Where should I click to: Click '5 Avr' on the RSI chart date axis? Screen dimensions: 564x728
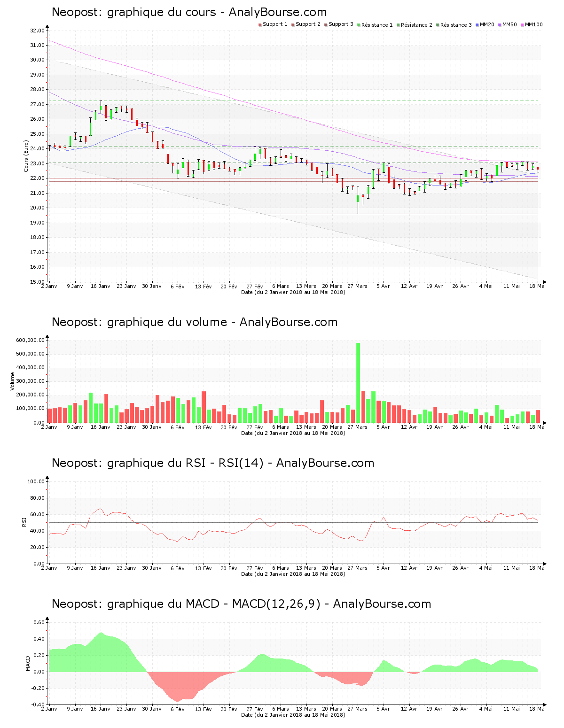tap(384, 568)
